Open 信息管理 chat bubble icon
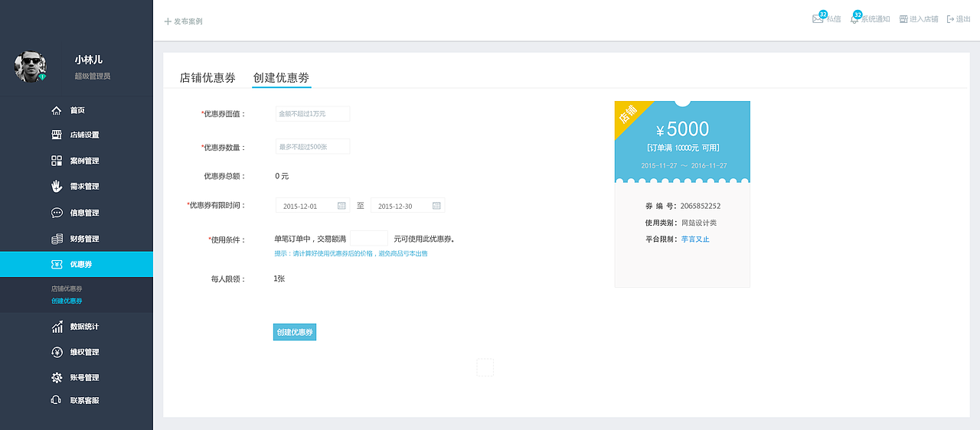Screen dimensions: 980x430 point(57,213)
